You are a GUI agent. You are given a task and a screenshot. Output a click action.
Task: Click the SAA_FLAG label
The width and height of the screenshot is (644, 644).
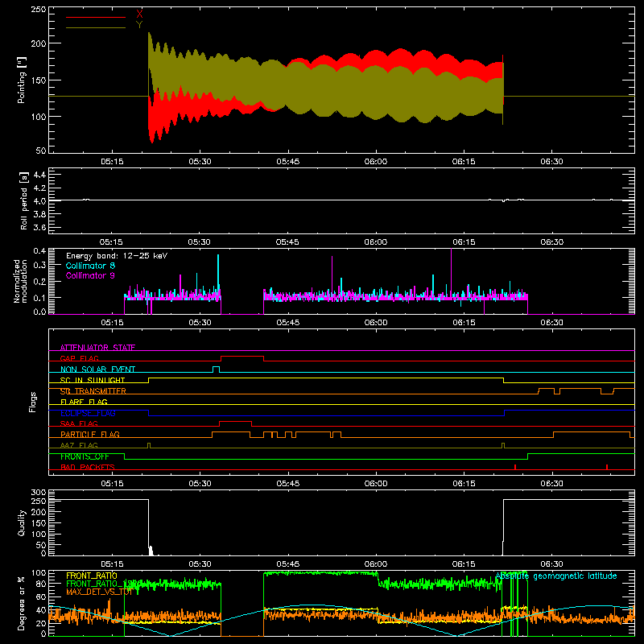79,423
